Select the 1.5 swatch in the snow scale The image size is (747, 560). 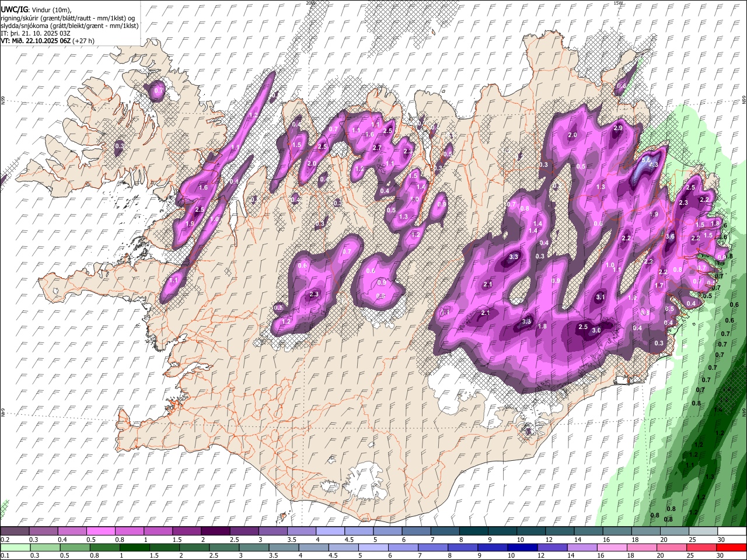[x=187, y=531]
